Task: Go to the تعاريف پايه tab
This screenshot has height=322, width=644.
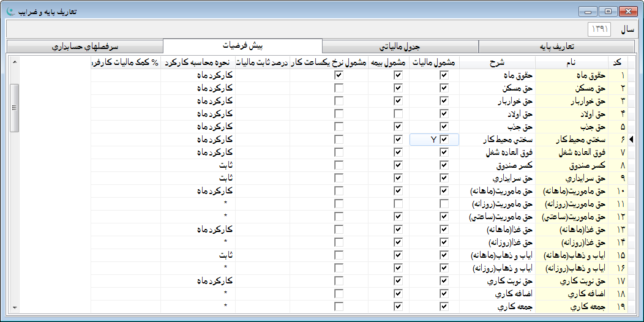Action: pyautogui.click(x=556, y=47)
